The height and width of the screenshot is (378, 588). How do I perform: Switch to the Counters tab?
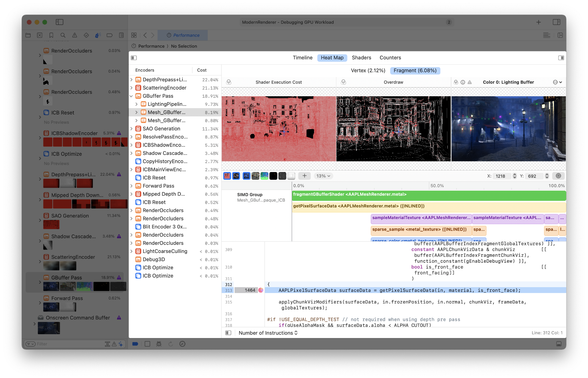(390, 58)
